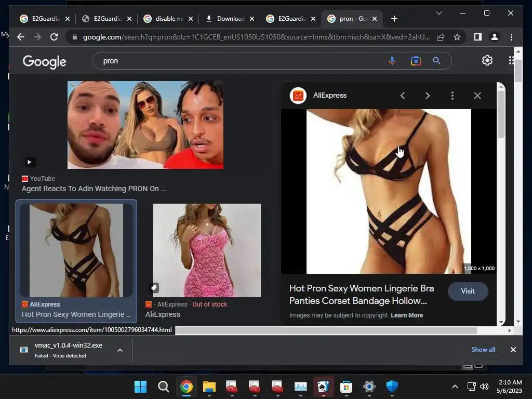
Task: Open a new browser tab
Action: pyautogui.click(x=394, y=19)
